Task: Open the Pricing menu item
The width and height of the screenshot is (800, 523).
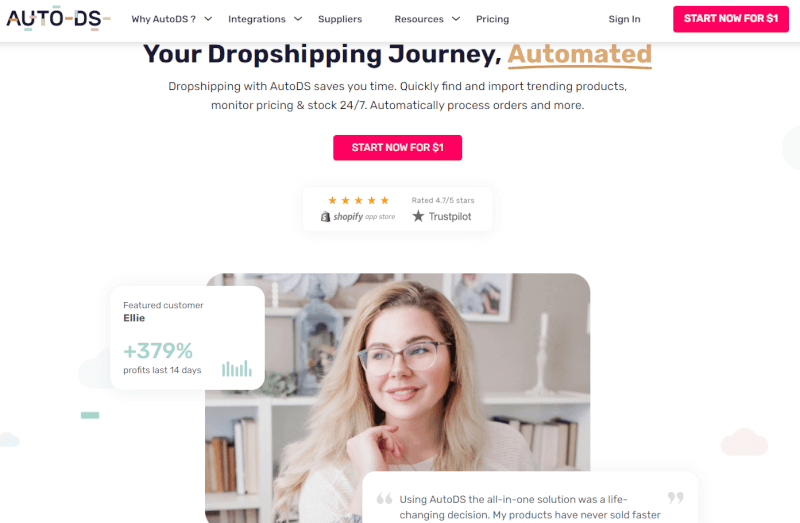Action: tap(492, 19)
